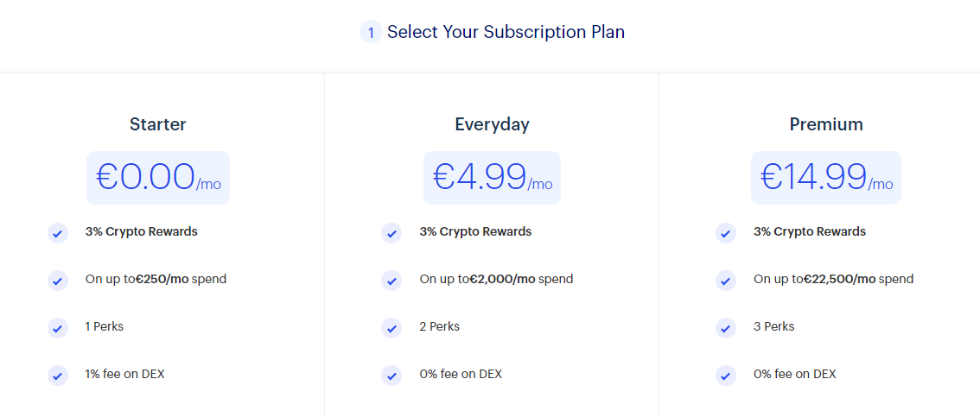Screen dimensions: 980x417
Task: Choose the €4.99/mo price box
Action: (492, 177)
